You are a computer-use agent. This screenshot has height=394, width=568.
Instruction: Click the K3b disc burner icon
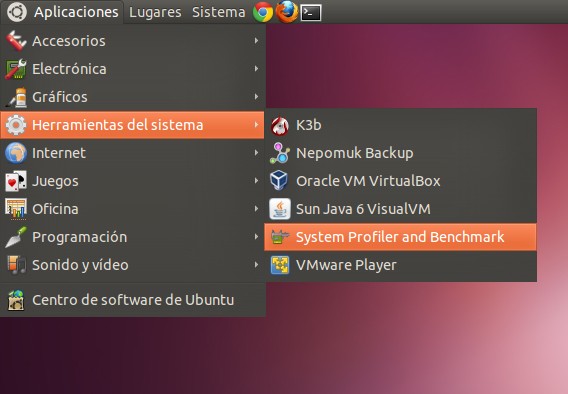coord(280,126)
